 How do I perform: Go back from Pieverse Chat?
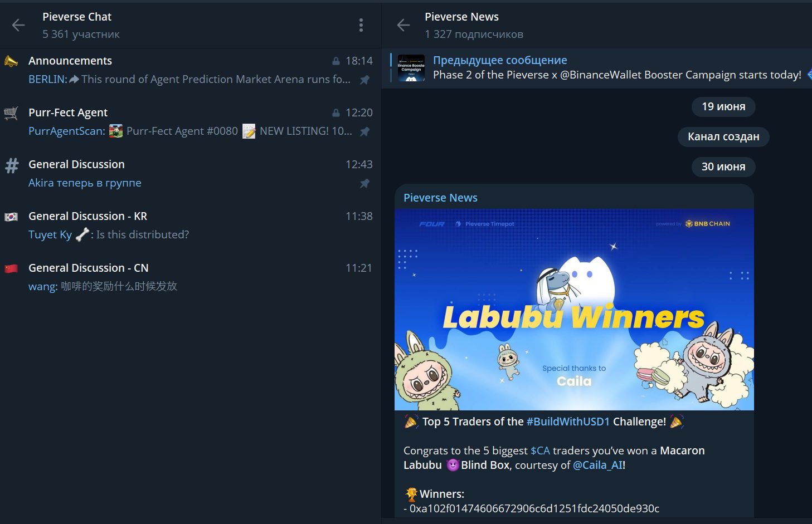[x=18, y=25]
